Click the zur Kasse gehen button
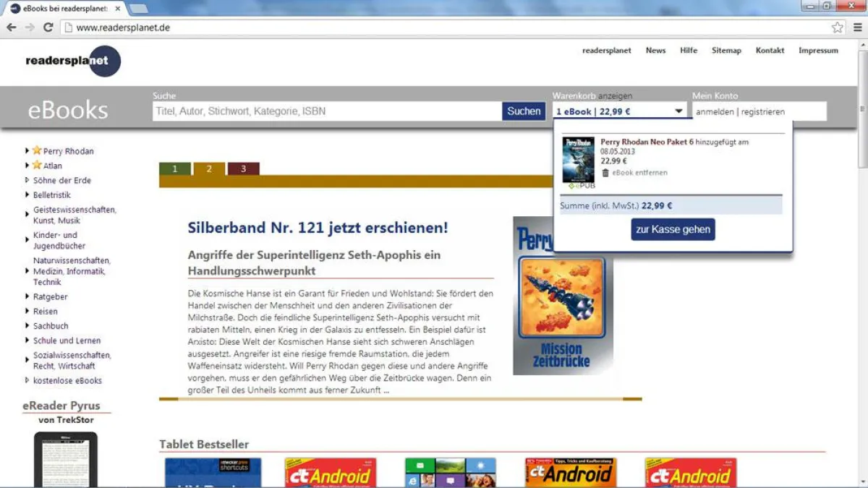The height and width of the screenshot is (488, 868). tap(673, 229)
